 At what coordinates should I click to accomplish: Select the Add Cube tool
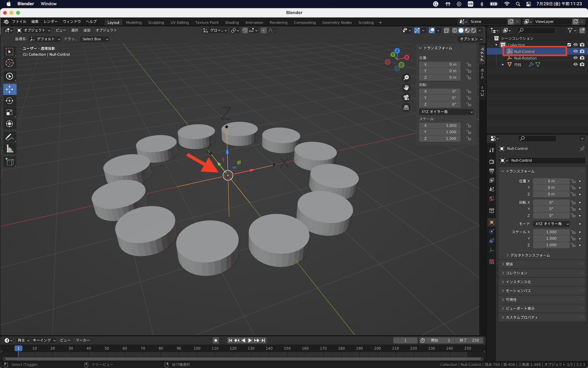click(9, 162)
